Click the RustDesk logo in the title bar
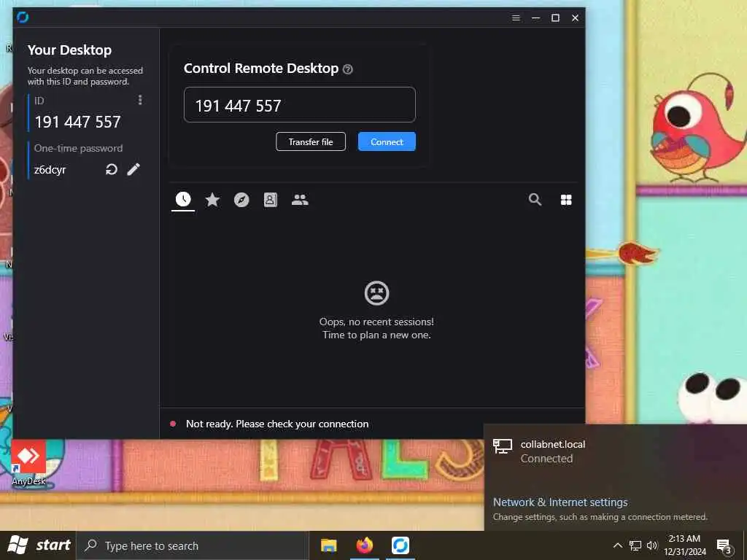Viewport: 747px width, 560px height. click(23, 17)
